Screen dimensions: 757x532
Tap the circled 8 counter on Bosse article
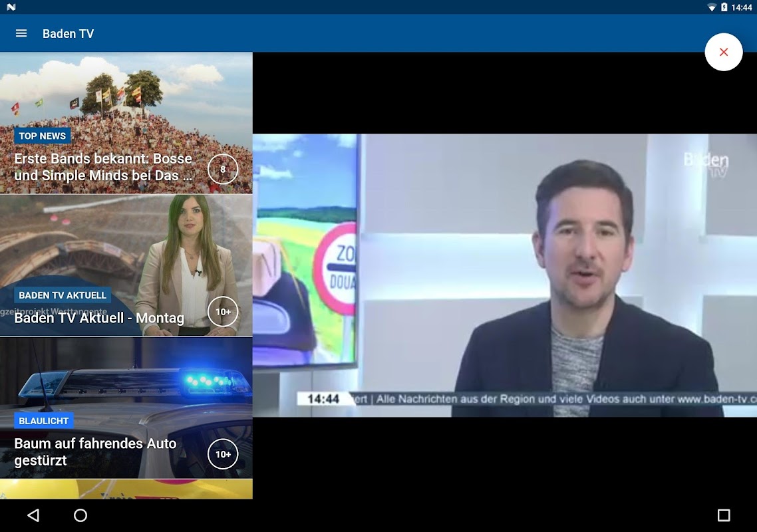223,170
